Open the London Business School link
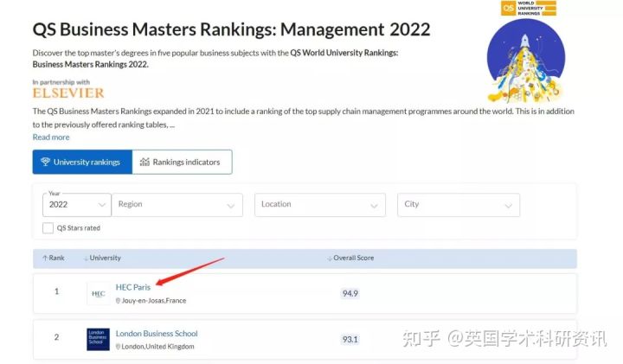 tap(157, 334)
